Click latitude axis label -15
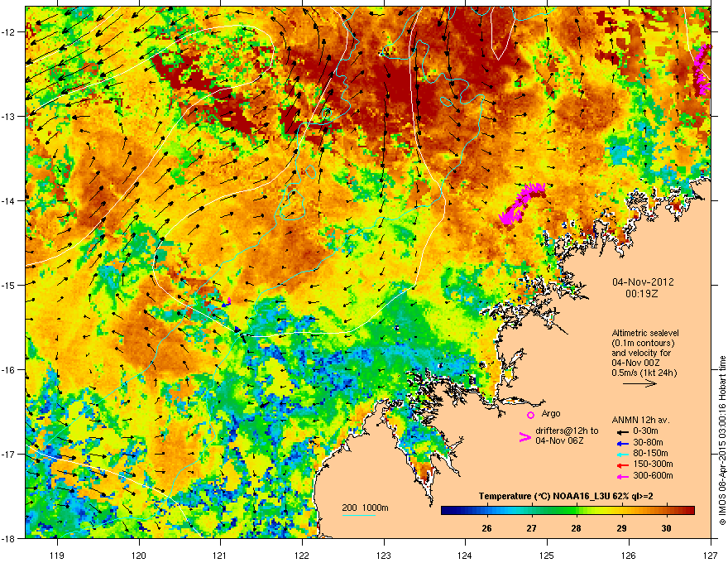The height and width of the screenshot is (563, 728). point(9,285)
